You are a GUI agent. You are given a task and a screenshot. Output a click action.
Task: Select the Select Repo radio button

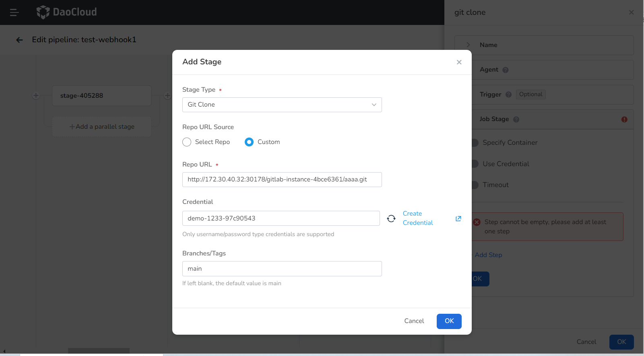point(187,142)
